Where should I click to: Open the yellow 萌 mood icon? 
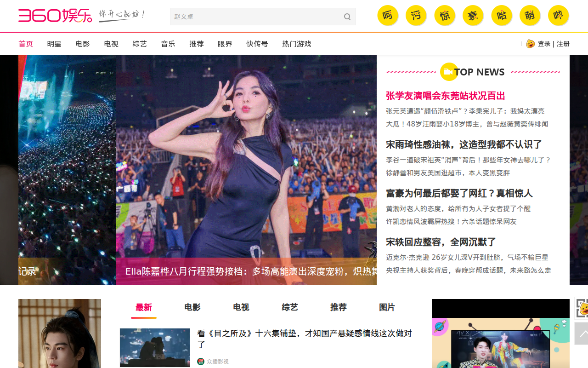point(530,16)
